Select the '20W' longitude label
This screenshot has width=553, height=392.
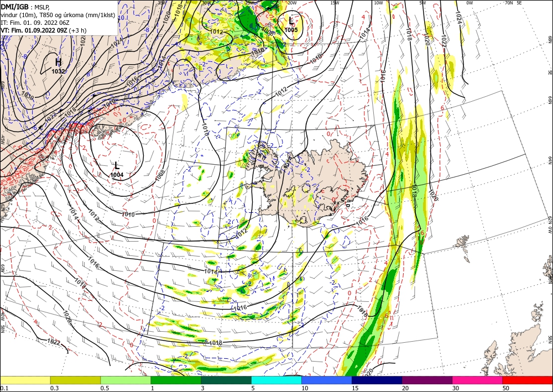pos(292,3)
